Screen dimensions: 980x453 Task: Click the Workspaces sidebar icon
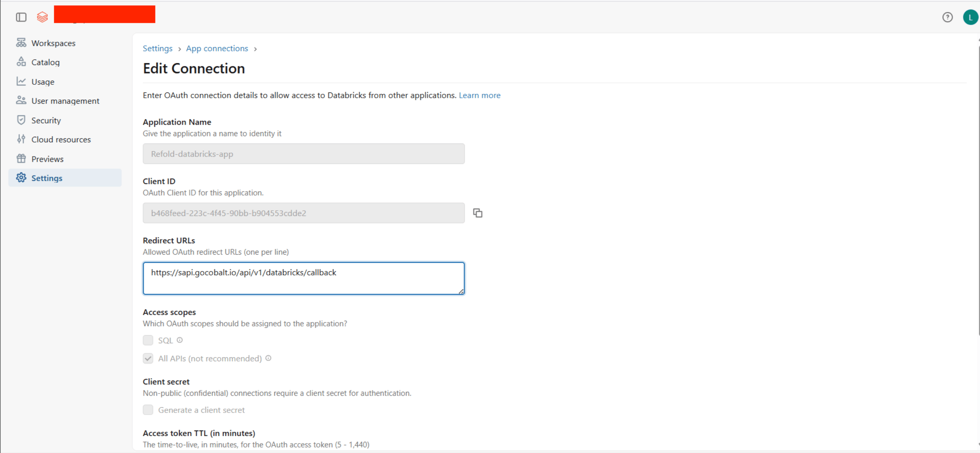21,43
